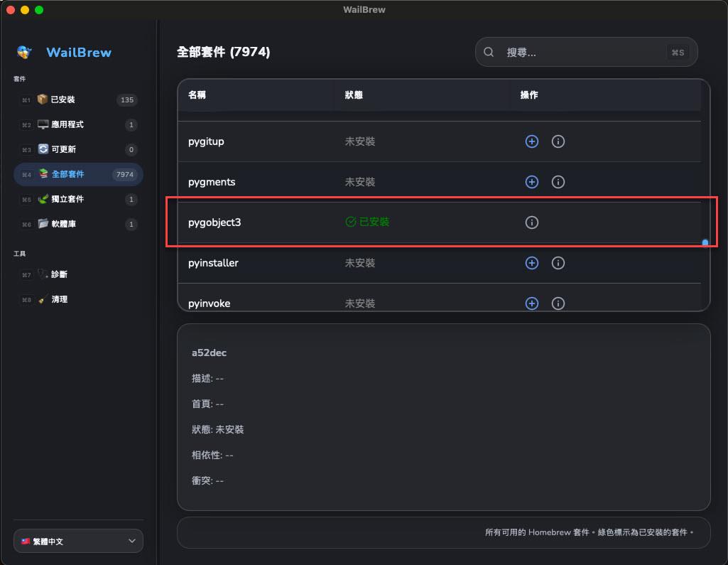Click the install plus icon for pygitup
This screenshot has width=728, height=565.
531,141
